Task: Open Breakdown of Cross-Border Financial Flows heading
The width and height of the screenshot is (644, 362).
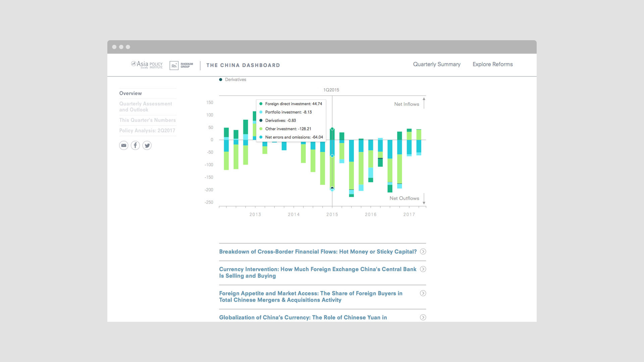Action: point(318,252)
